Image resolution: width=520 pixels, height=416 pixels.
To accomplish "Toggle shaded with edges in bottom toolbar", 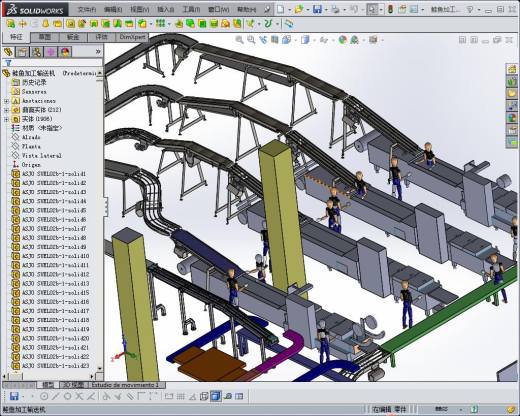I will 216,396.
